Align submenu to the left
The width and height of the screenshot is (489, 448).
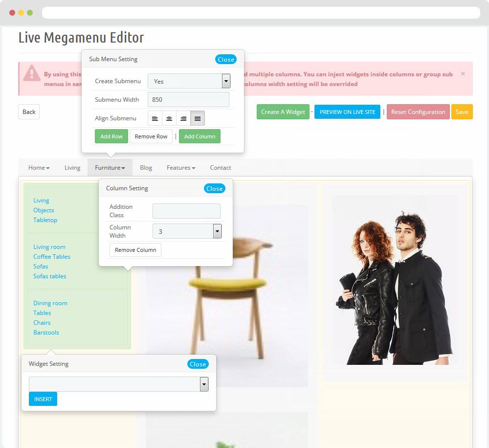click(x=155, y=118)
